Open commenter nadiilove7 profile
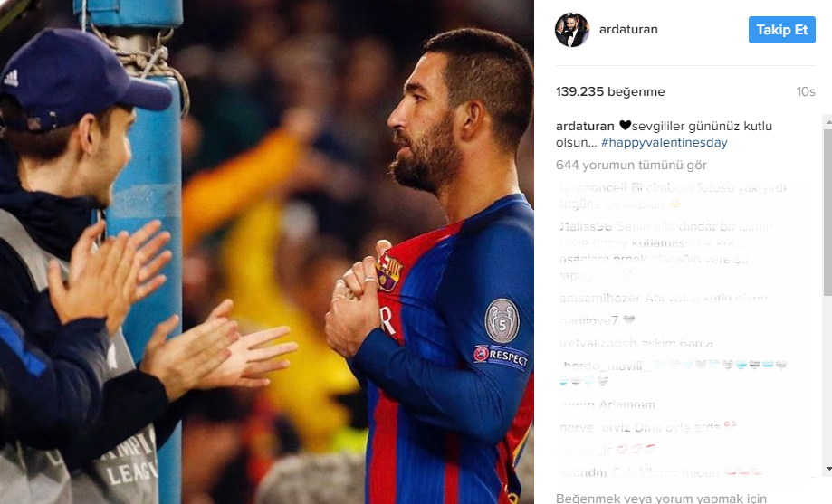This screenshot has height=504, width=832. point(589,320)
